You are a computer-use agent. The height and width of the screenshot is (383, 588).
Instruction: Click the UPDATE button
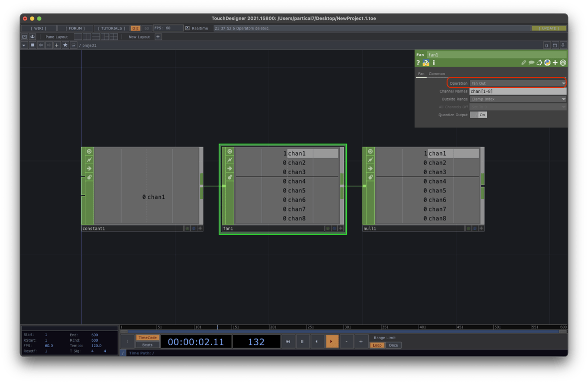click(x=549, y=28)
